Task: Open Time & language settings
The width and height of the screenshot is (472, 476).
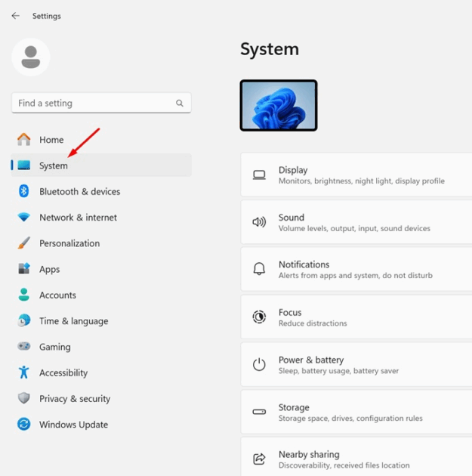Action: 101,320
